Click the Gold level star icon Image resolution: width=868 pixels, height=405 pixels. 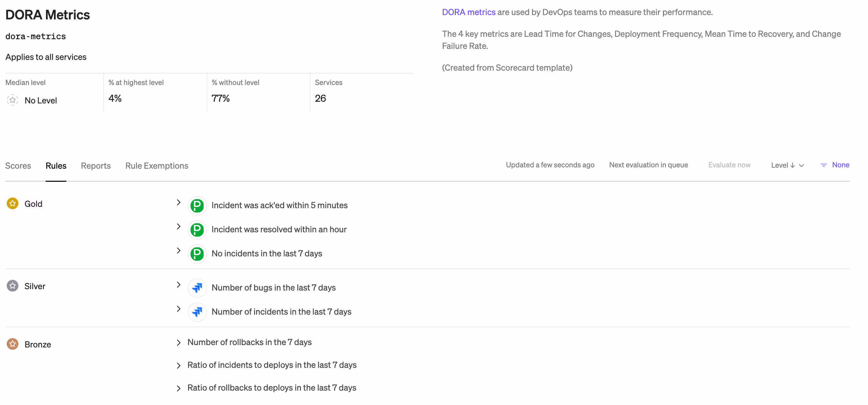[12, 204]
